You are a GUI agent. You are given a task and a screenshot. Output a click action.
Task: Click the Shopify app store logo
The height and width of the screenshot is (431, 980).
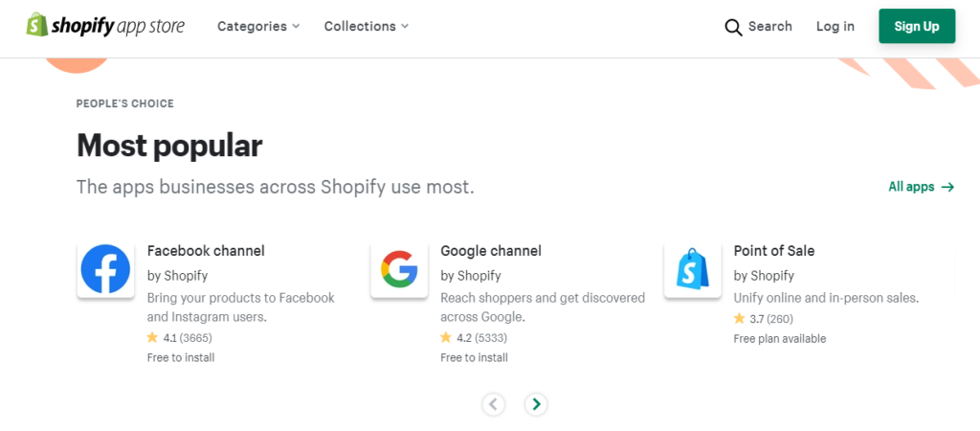[x=105, y=26]
